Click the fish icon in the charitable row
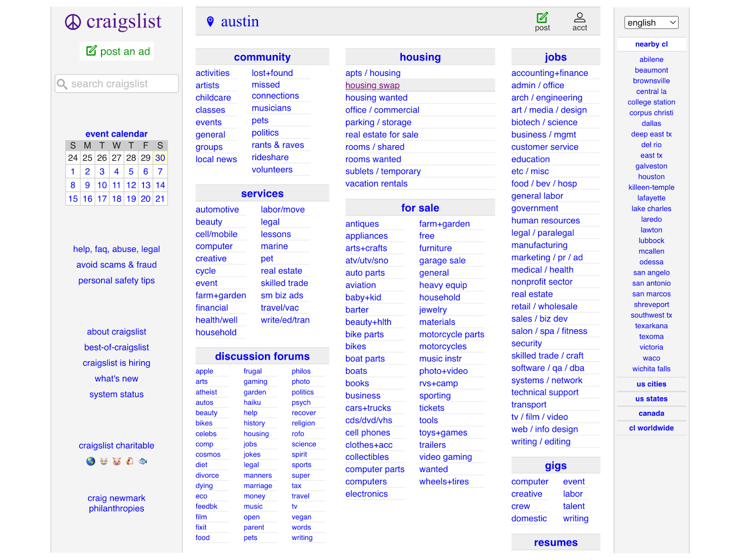The width and height of the screenshot is (741, 560). click(143, 461)
